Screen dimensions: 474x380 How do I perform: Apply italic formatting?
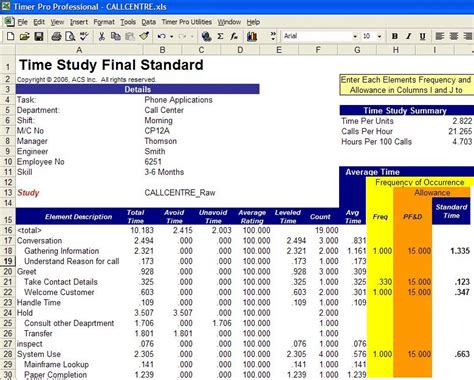(409, 36)
